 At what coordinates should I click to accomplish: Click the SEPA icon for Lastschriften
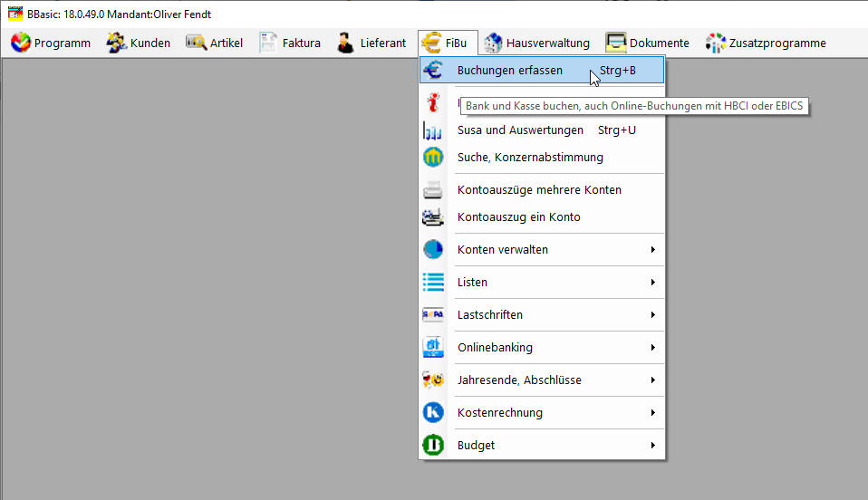point(433,314)
